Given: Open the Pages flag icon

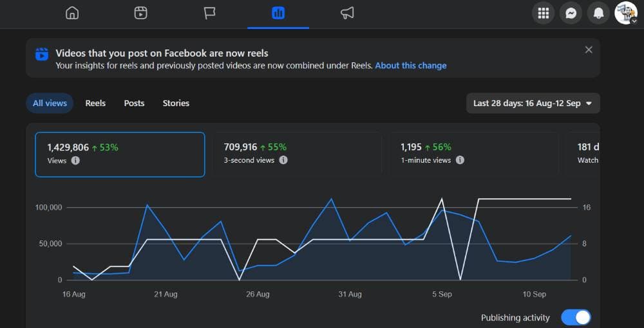Looking at the screenshot, I should coord(209,14).
